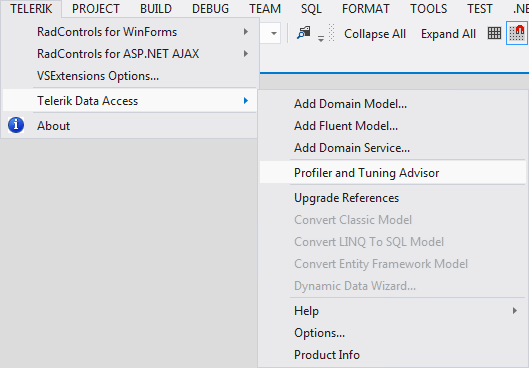Screen dimensions: 529x368
Task: Launch Profiler and Tuning Advisor
Action: tap(393, 173)
